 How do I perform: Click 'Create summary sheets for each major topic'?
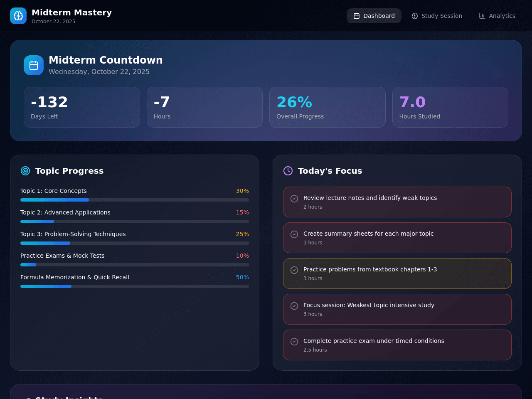[368, 234]
